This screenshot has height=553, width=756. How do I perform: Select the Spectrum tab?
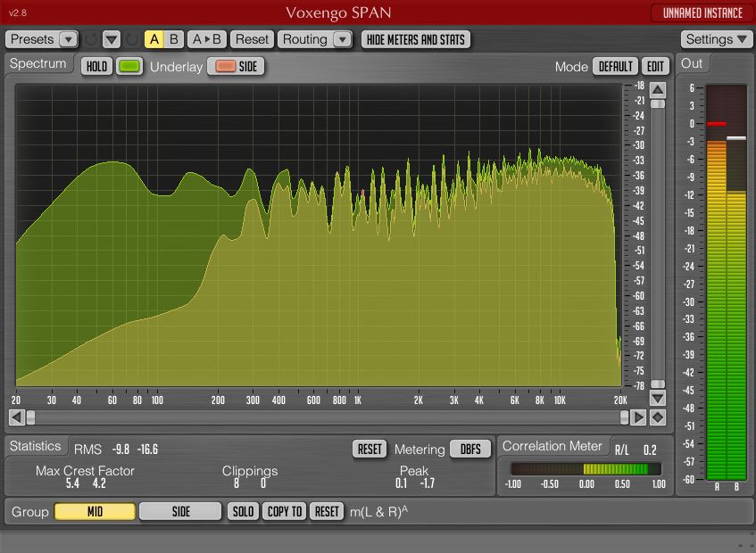pyautogui.click(x=38, y=63)
